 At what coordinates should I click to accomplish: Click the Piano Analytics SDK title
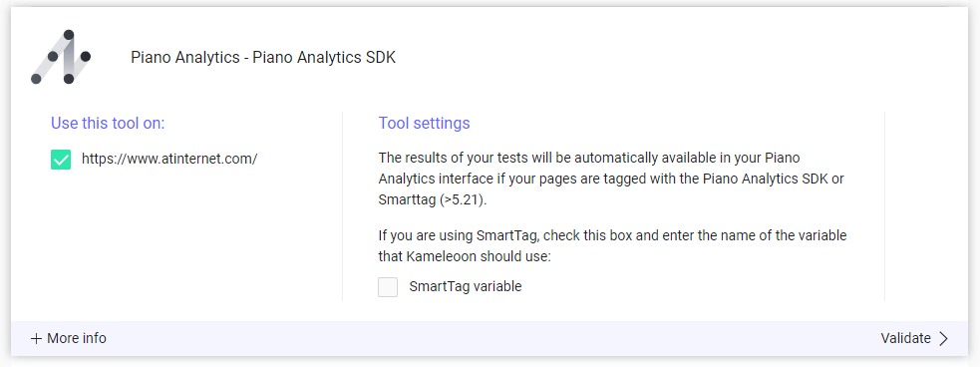(262, 58)
